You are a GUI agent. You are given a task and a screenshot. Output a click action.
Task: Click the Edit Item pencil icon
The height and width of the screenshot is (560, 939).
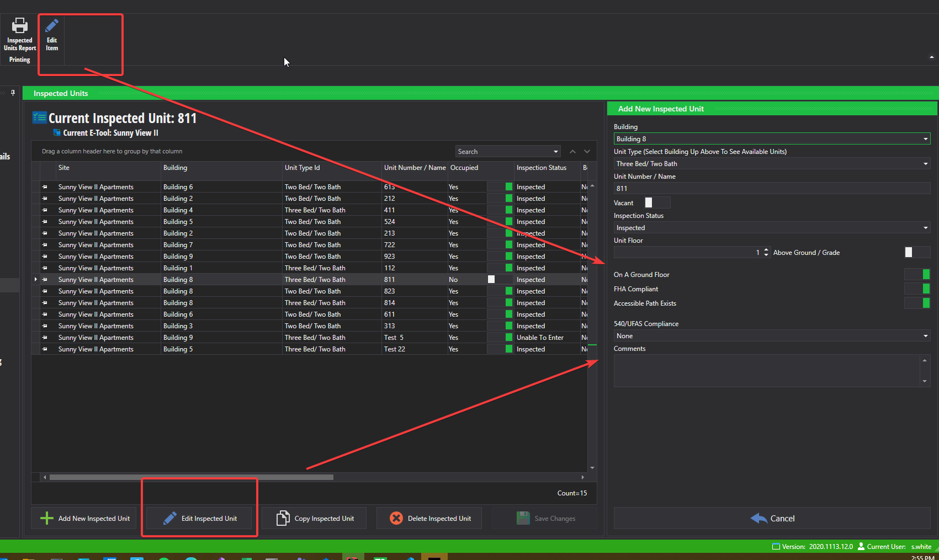[x=52, y=26]
